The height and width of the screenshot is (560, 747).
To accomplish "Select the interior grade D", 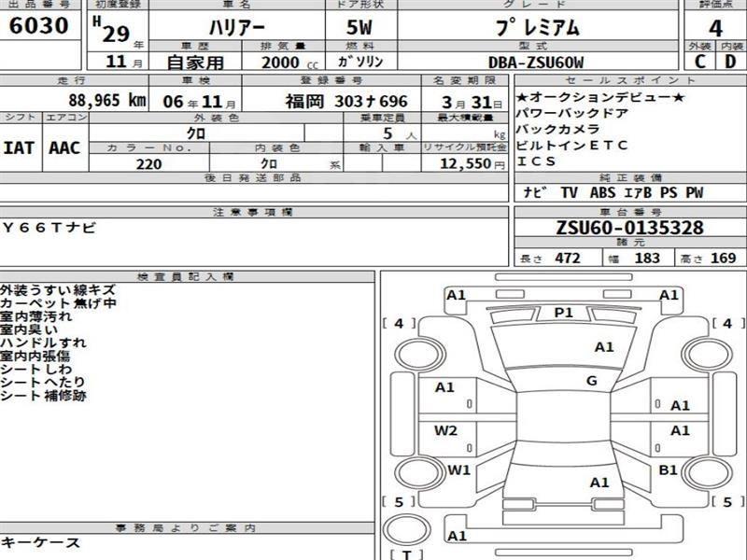I will pyautogui.click(x=730, y=62).
